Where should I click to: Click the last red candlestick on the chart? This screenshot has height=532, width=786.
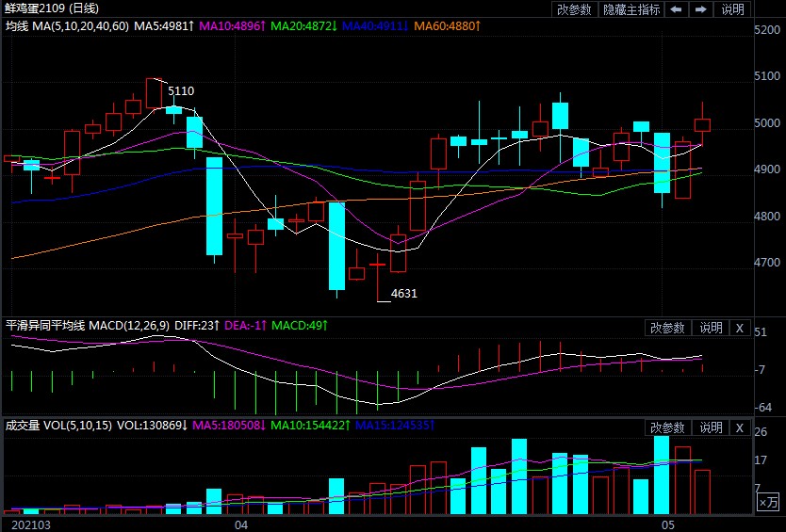702,125
